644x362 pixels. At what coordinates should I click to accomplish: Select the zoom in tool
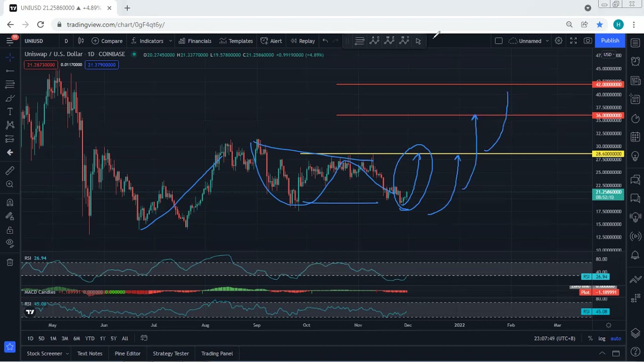tap(10, 185)
